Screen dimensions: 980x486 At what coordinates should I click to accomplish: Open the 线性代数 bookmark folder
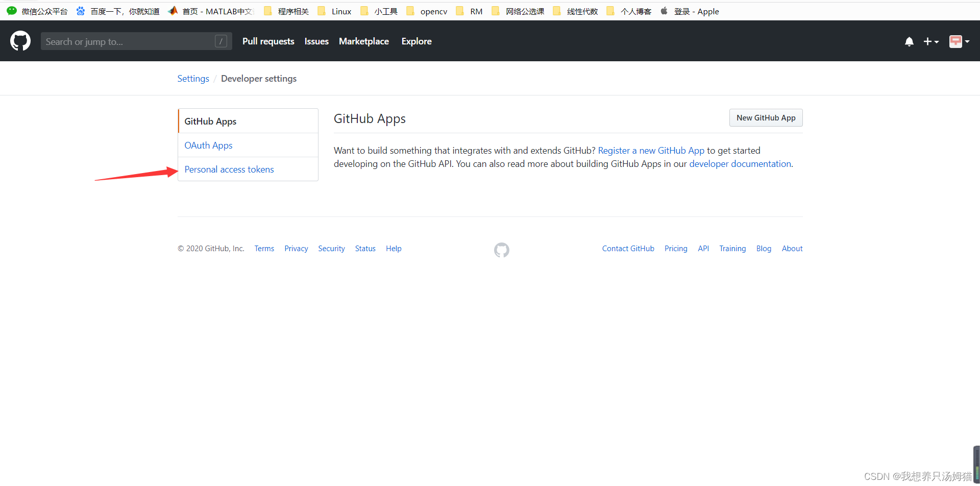tap(575, 11)
